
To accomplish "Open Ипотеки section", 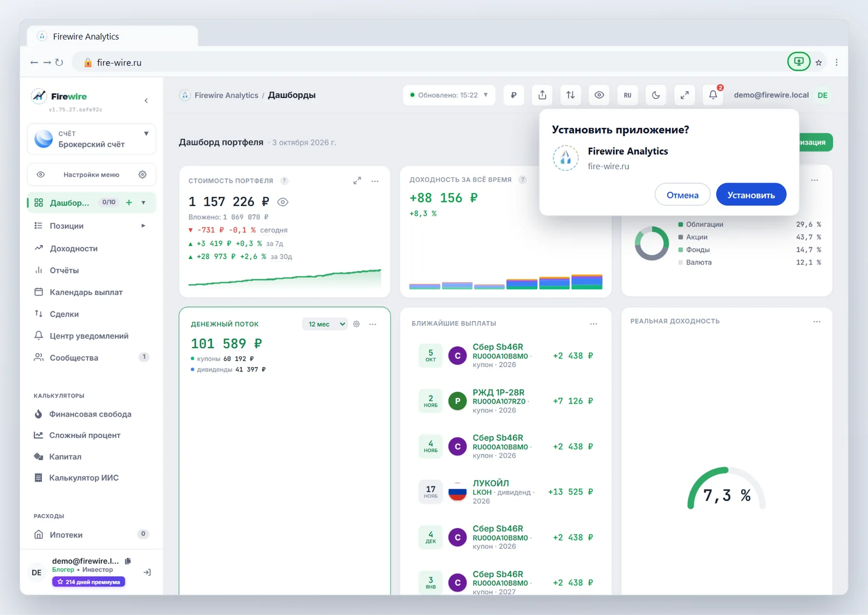I will click(x=92, y=535).
